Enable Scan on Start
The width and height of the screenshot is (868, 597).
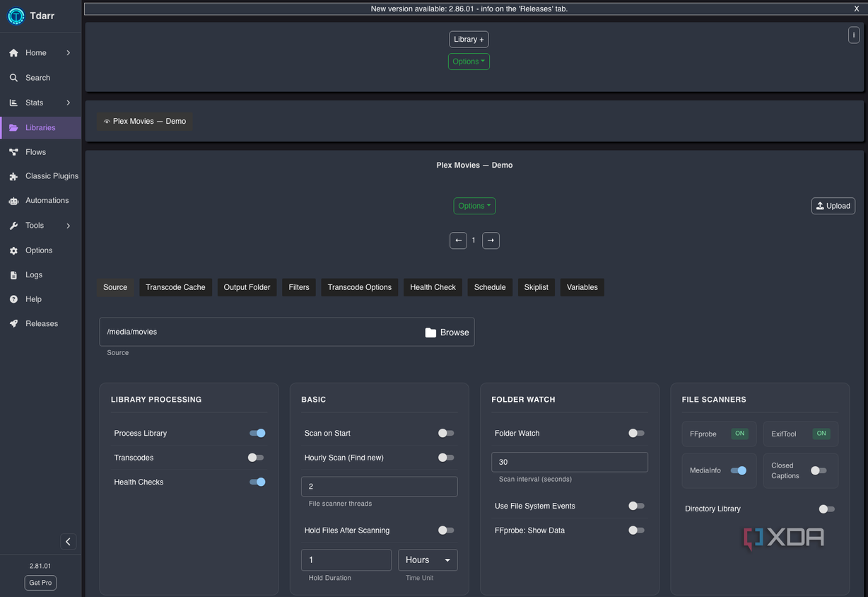point(446,433)
